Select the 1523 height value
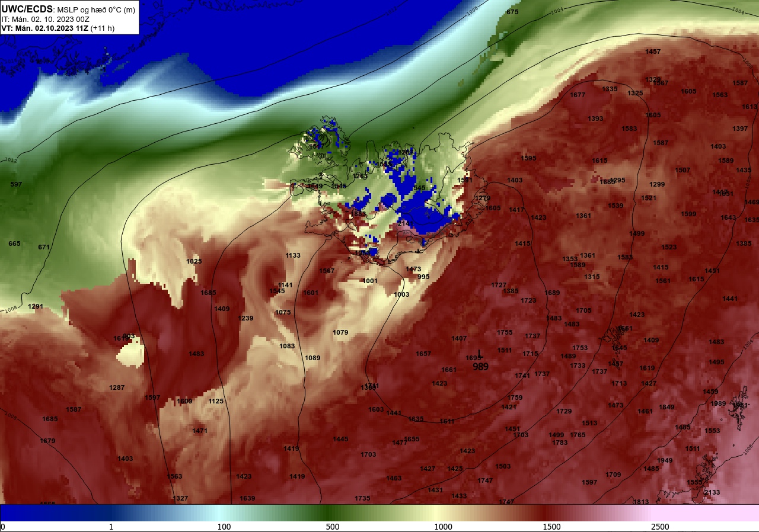Viewport: 759px width, 532px height. (669, 247)
